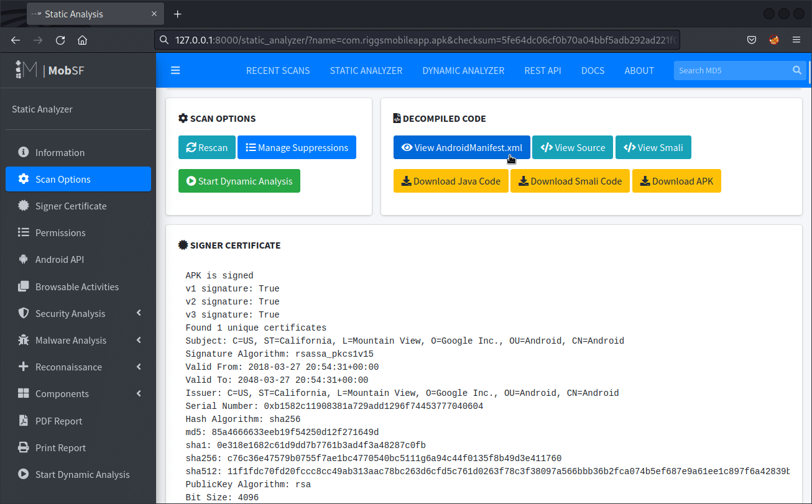The height and width of the screenshot is (504, 812).
Task: Click Information sidebar link text
Action: [60, 152]
